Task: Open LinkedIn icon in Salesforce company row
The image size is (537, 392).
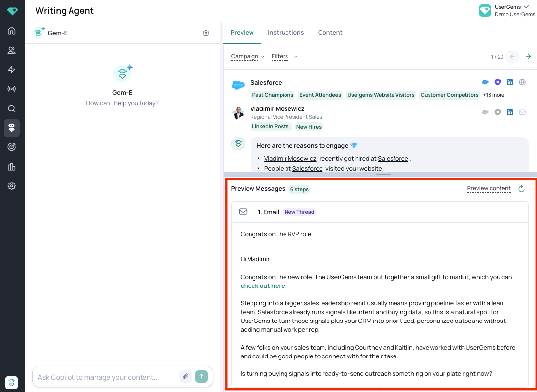Action: click(x=510, y=82)
